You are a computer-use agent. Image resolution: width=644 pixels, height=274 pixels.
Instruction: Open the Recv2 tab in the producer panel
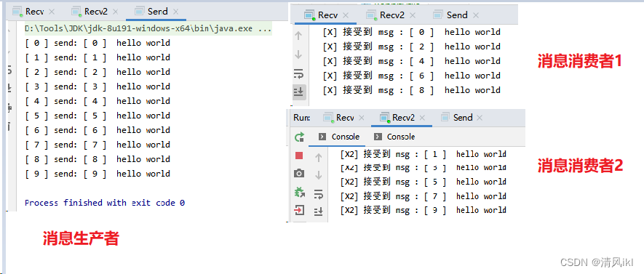point(96,12)
